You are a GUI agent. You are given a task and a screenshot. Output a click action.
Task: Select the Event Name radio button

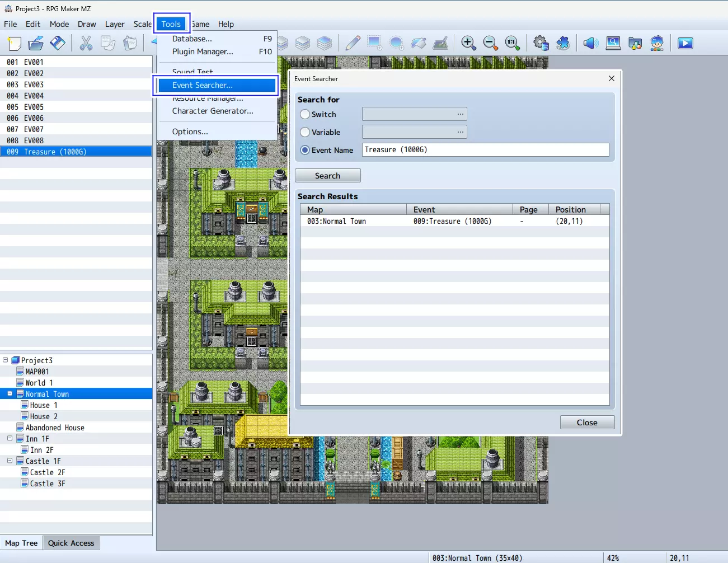(x=305, y=150)
